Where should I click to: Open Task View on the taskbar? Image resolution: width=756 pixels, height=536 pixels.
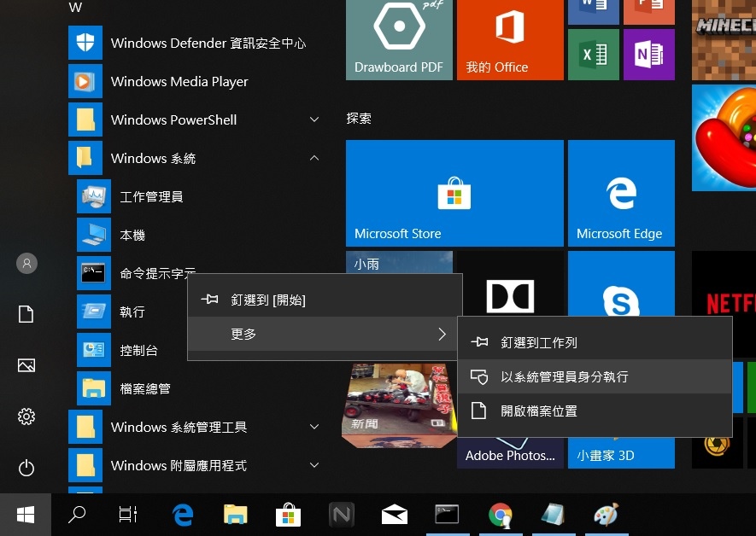coord(128,515)
